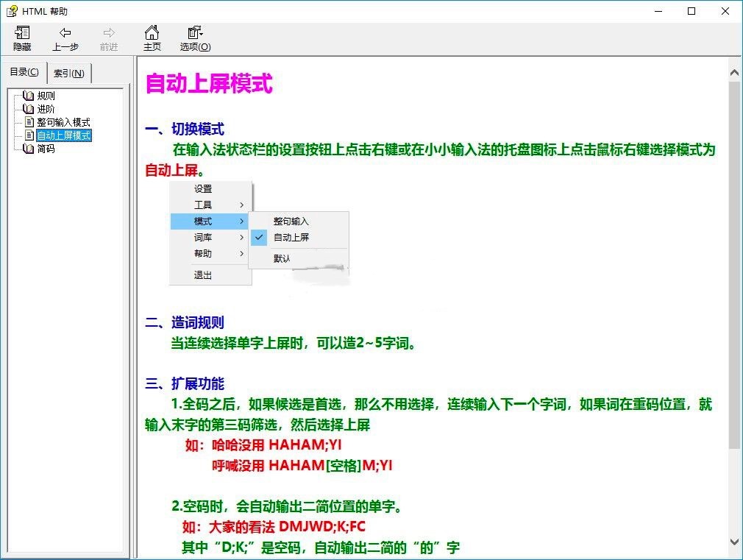Click the HTML Help title bar icon

coord(12,11)
